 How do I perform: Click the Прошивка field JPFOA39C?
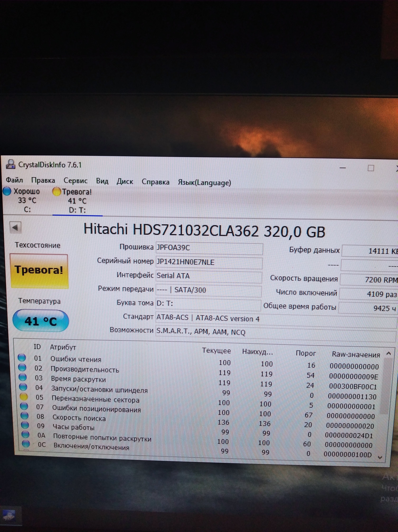tap(209, 248)
